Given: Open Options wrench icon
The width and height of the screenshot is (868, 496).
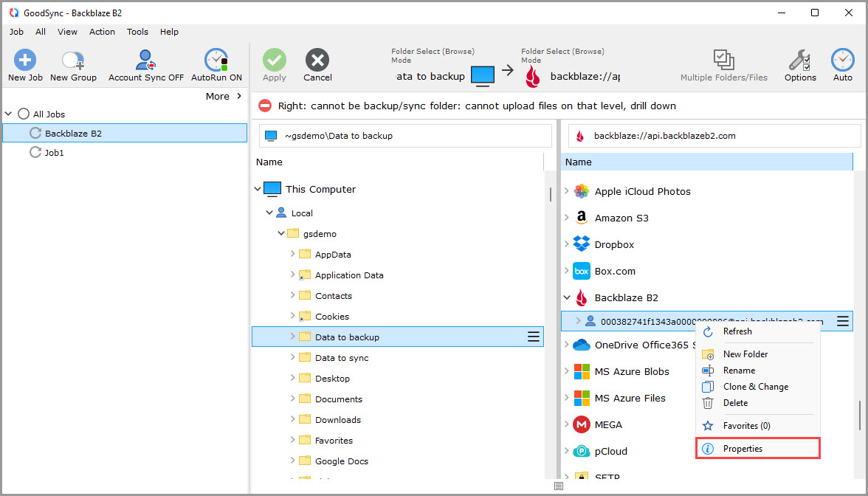Looking at the screenshot, I should [799, 60].
